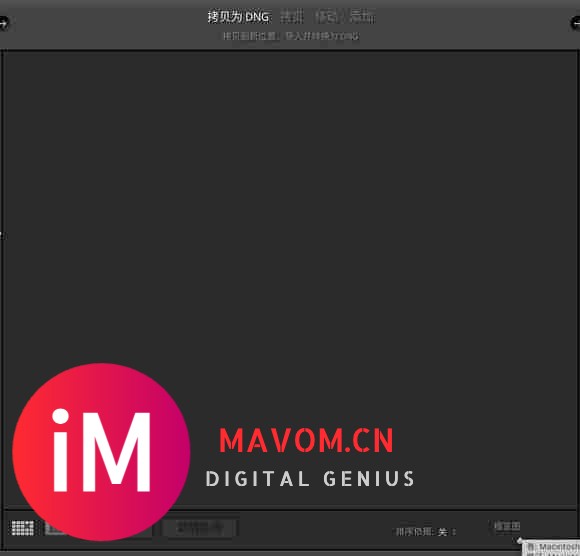The image size is (580, 556).
Task: Click the MAVOM.CN red text
Action: [306, 440]
